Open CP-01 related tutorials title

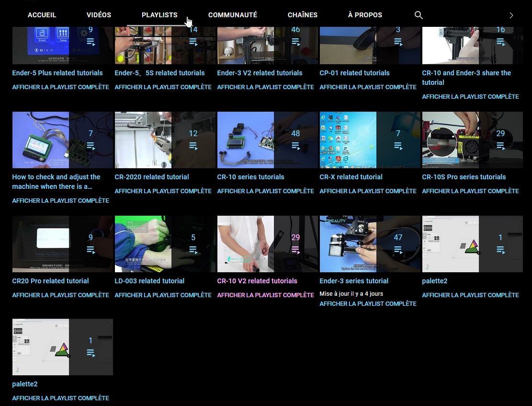point(354,73)
